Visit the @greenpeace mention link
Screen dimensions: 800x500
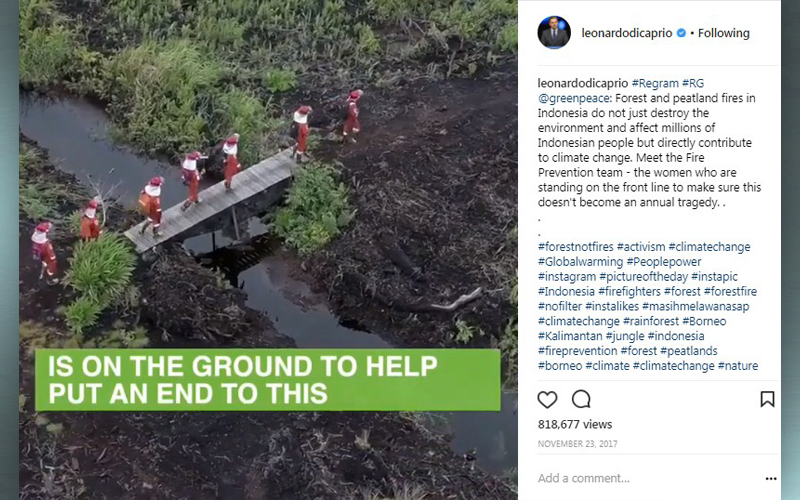574,98
